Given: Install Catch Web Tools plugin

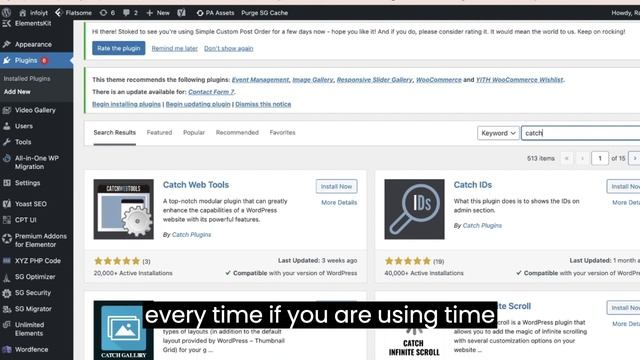Looking at the screenshot, I should click(x=336, y=187).
